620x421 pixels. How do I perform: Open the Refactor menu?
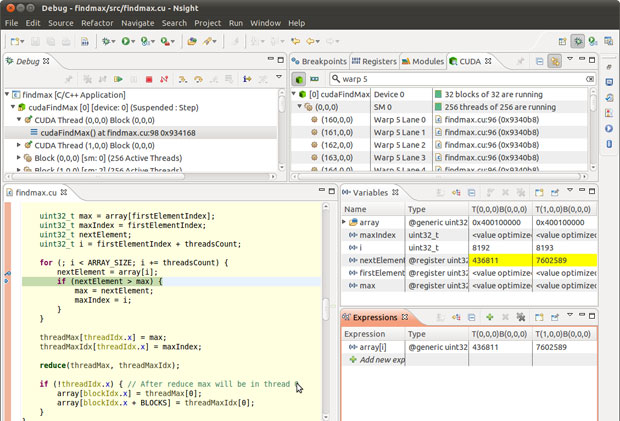click(97, 22)
